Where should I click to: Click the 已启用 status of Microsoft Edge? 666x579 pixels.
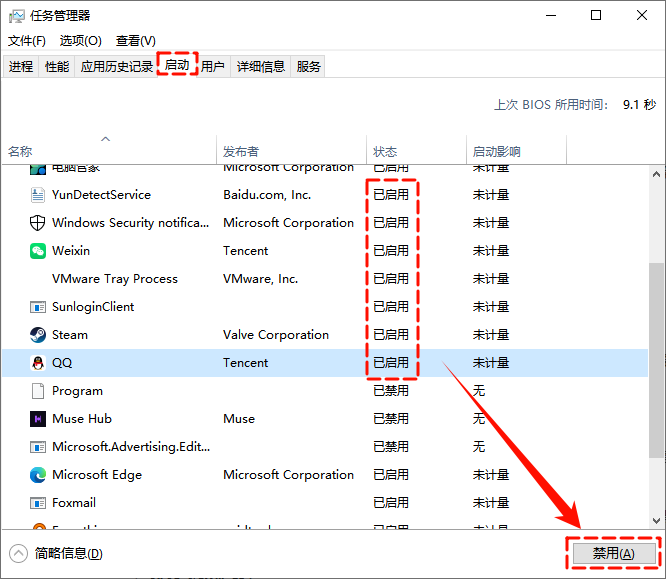(x=391, y=475)
